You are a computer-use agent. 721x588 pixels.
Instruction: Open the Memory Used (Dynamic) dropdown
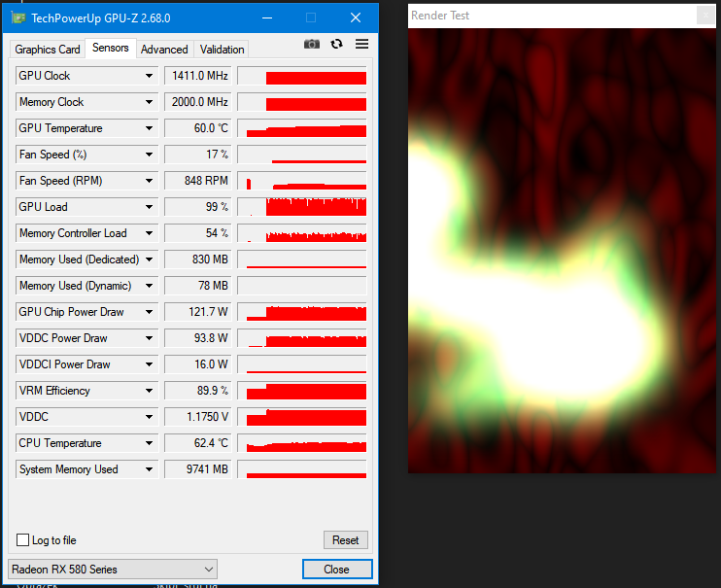point(149,286)
